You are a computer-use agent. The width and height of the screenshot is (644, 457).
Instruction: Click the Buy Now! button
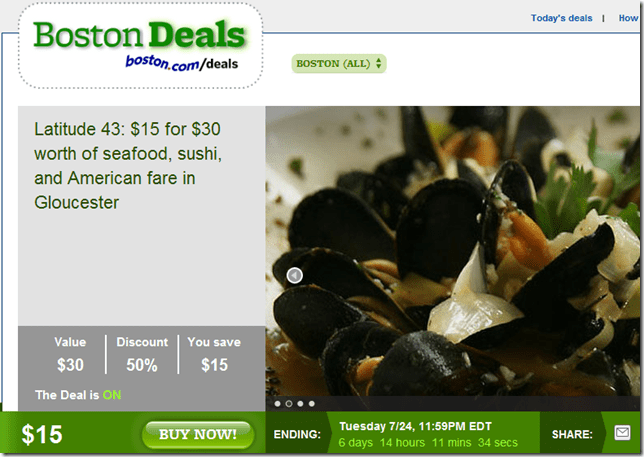[198, 434]
